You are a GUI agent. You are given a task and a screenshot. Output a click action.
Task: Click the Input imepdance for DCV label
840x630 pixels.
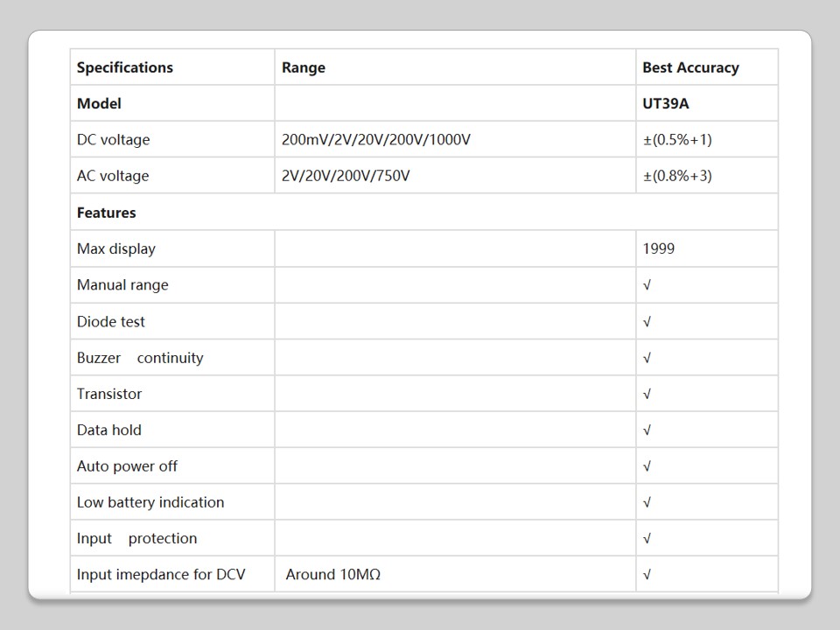coord(161,575)
